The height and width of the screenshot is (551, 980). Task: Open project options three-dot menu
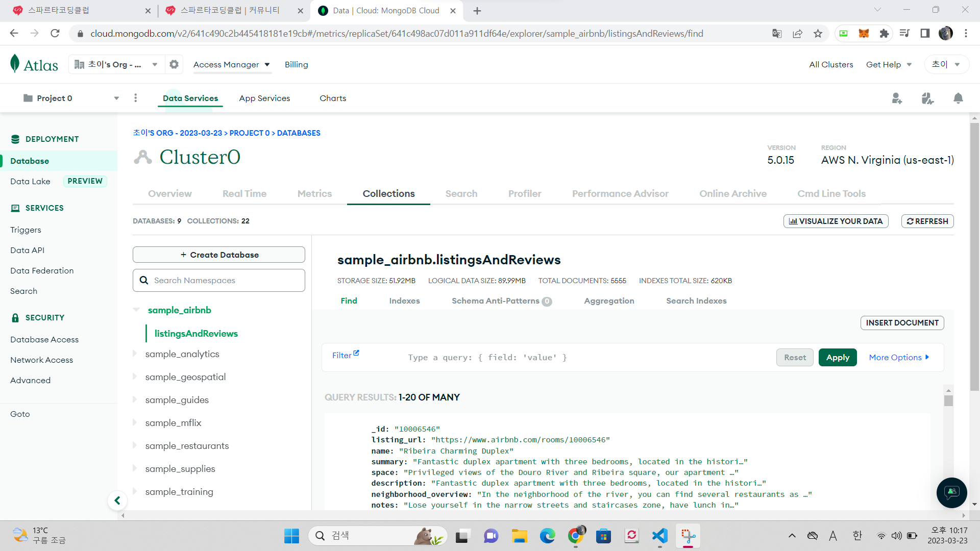point(135,98)
